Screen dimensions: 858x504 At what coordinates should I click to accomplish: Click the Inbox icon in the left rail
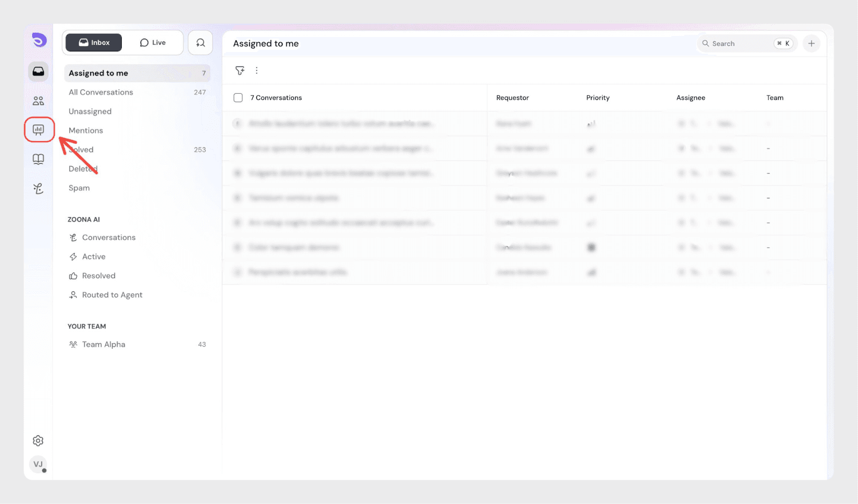point(39,71)
